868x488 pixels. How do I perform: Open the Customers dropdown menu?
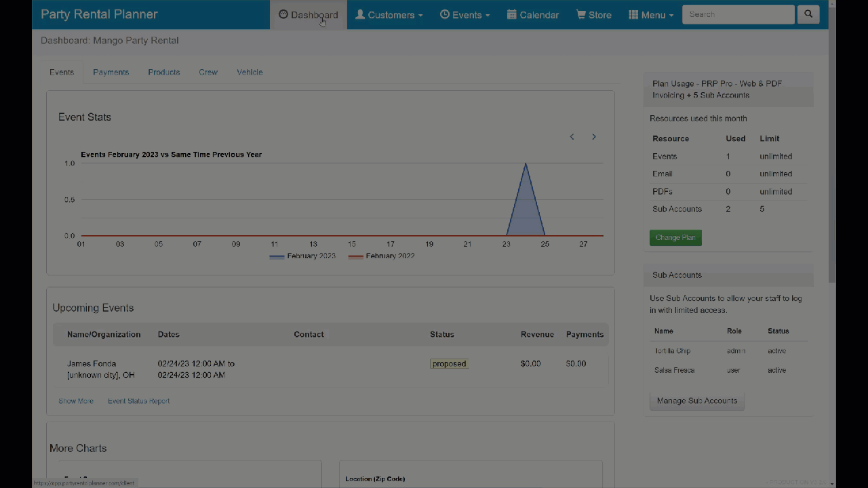coord(389,15)
